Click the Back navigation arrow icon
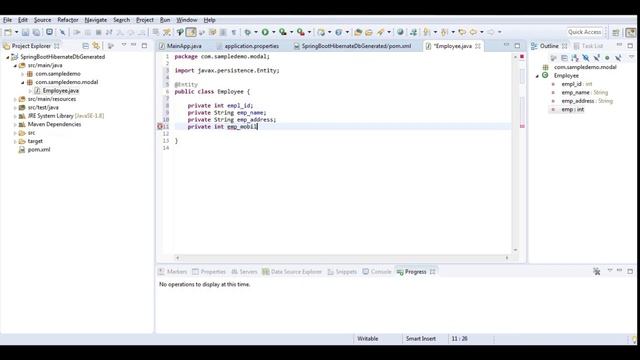640x360 pixels. pos(473,32)
